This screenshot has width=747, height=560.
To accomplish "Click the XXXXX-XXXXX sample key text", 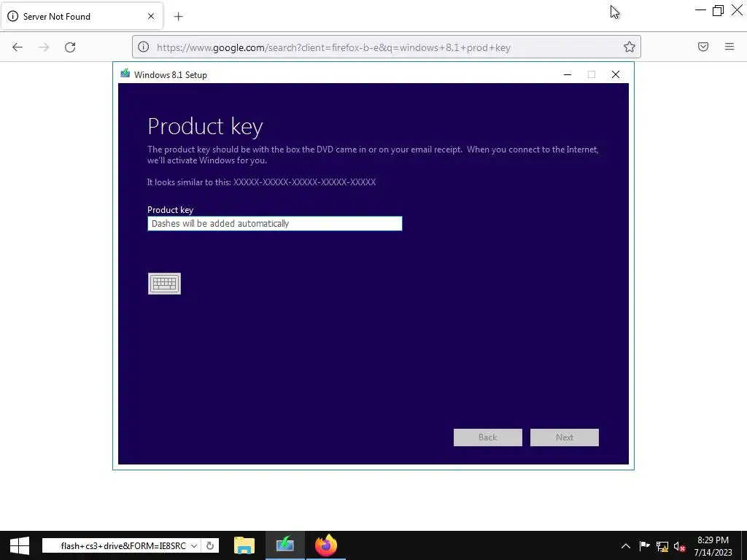I will (304, 182).
